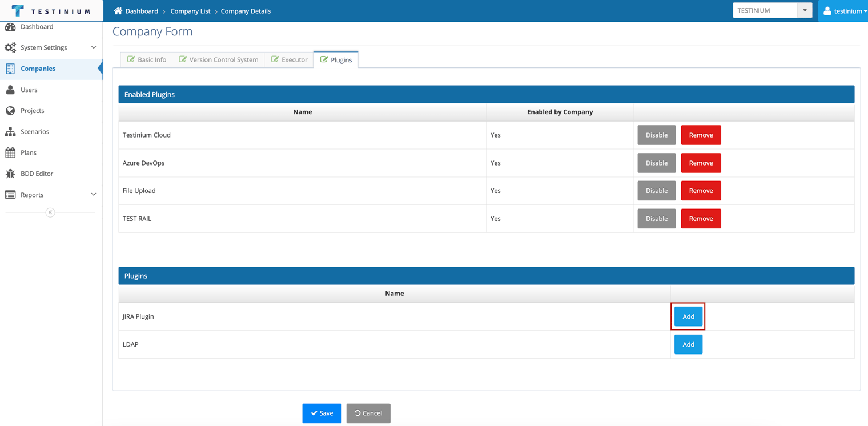Click the Scenarios hierarchy icon

[x=10, y=131]
